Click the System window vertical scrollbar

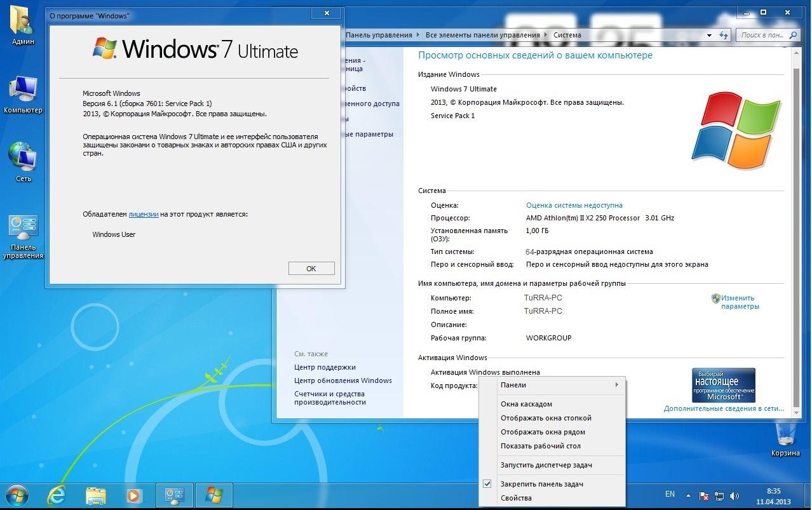(797, 222)
